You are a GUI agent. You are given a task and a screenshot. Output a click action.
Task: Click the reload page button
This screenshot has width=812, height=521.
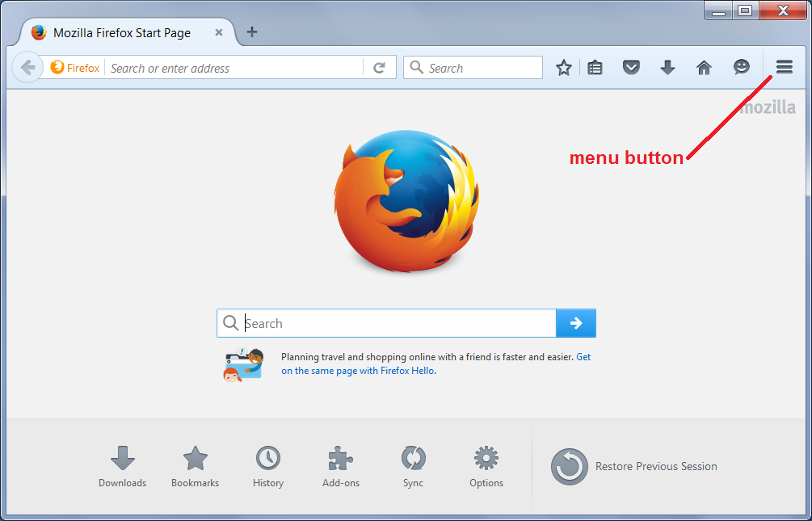[379, 68]
